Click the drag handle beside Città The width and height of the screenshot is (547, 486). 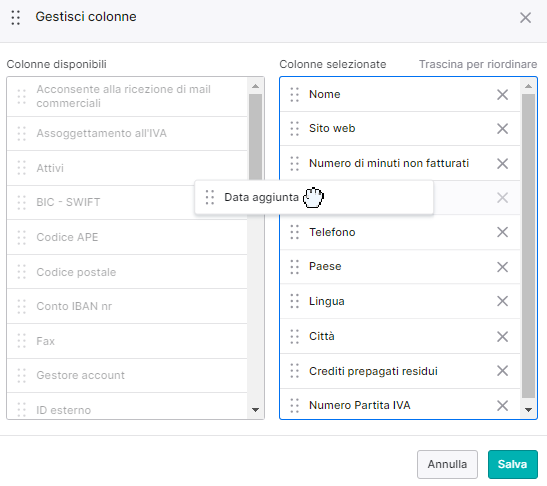tap(294, 336)
